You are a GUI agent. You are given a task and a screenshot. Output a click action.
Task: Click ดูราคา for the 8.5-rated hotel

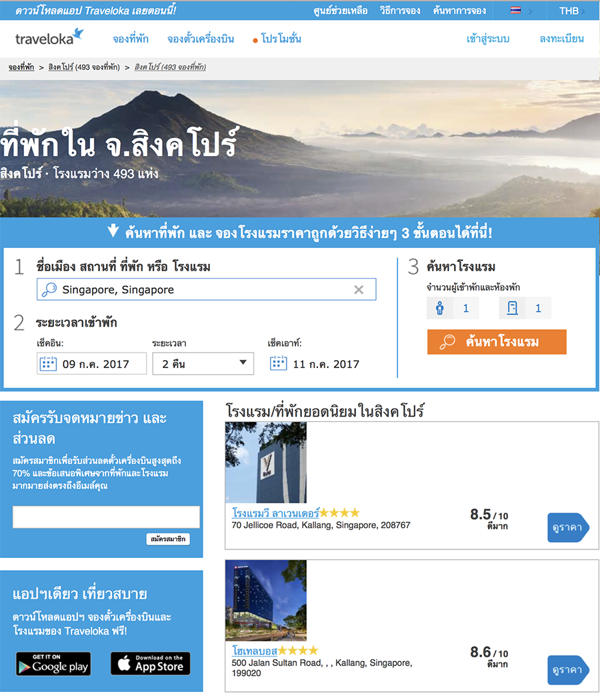coord(568,528)
